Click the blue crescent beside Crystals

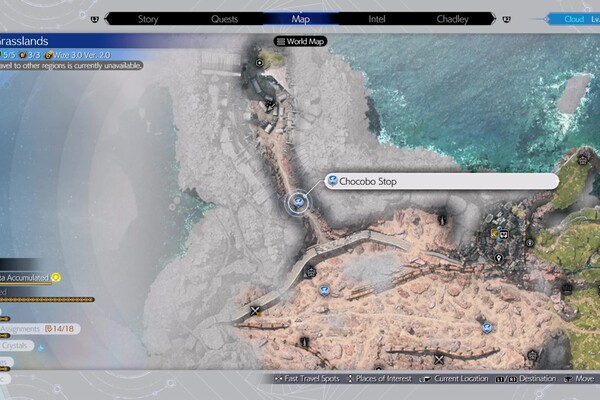point(41,348)
